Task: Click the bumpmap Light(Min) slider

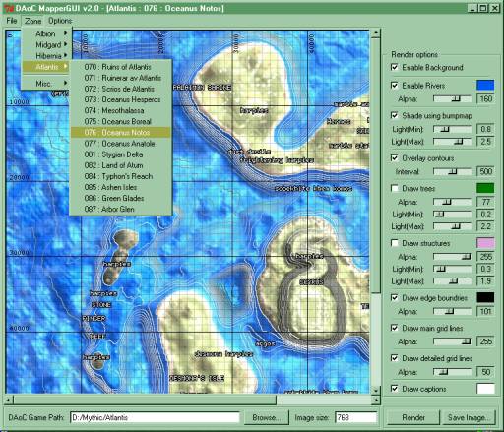Action: click(x=452, y=129)
